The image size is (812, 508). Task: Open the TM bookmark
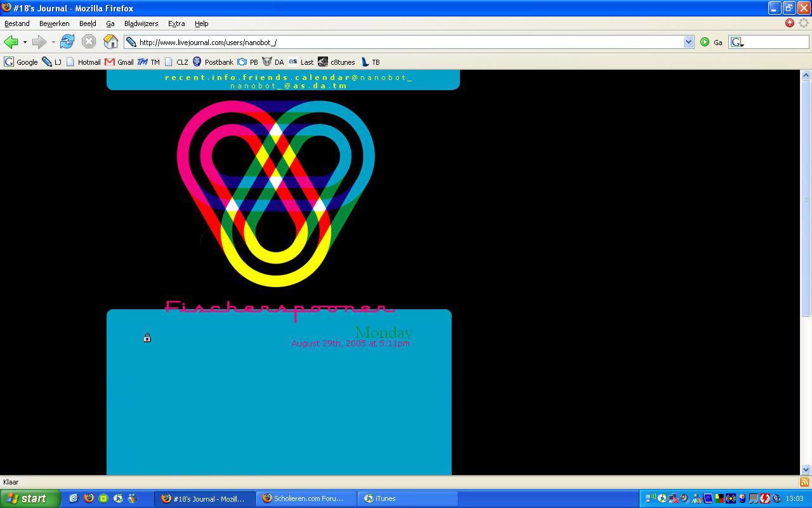(148, 62)
